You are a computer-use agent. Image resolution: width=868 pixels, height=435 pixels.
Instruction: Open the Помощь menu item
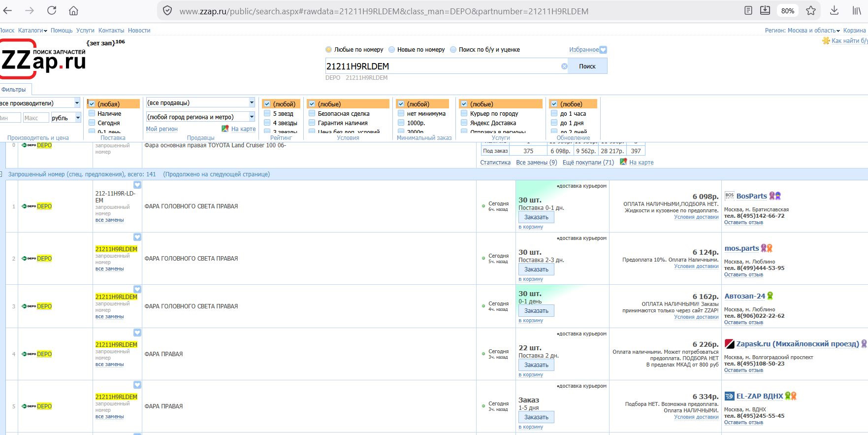click(x=62, y=31)
